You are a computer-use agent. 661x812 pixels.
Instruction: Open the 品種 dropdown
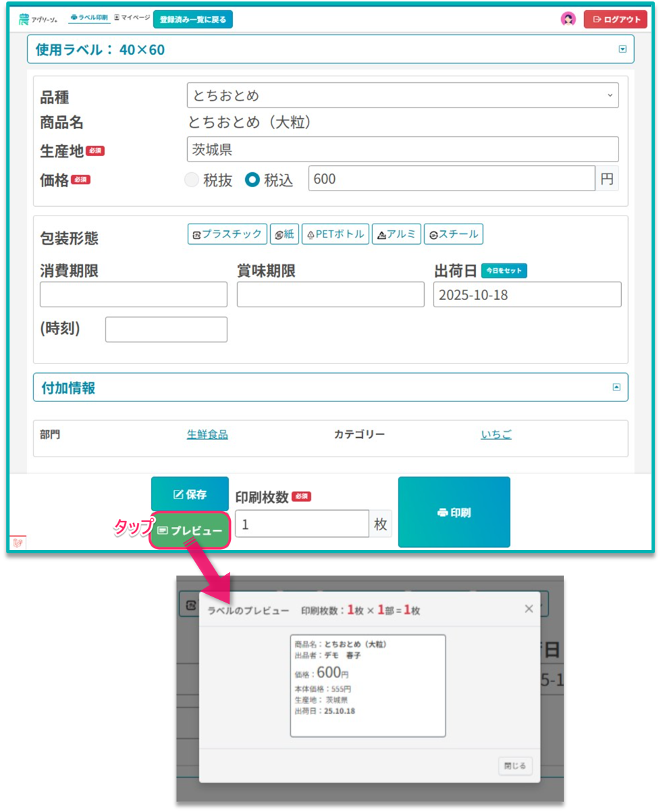[402, 95]
